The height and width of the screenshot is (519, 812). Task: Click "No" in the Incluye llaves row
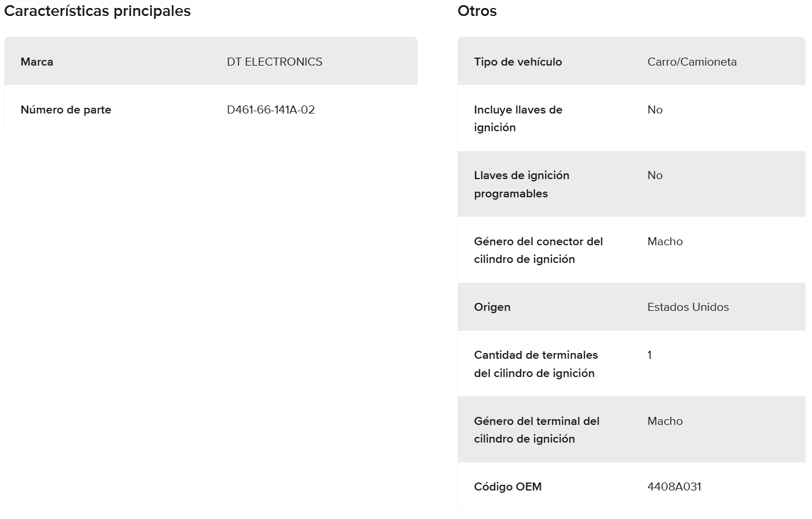(x=655, y=110)
